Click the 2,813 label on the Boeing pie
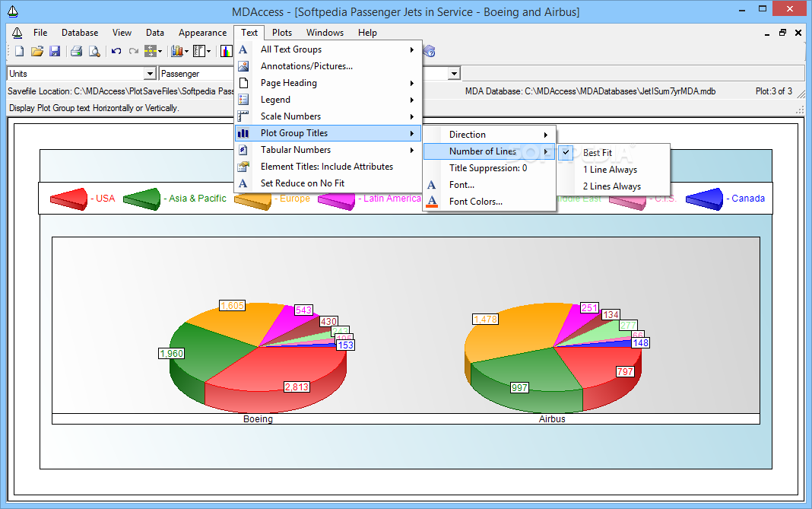 (297, 387)
